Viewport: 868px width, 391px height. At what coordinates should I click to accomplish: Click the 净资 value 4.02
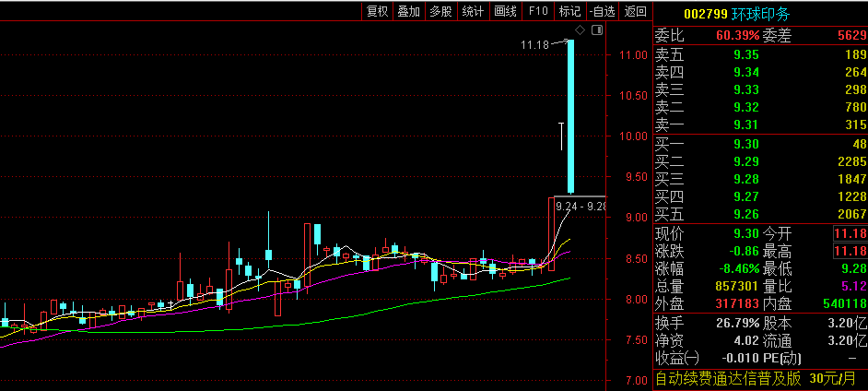click(x=746, y=340)
